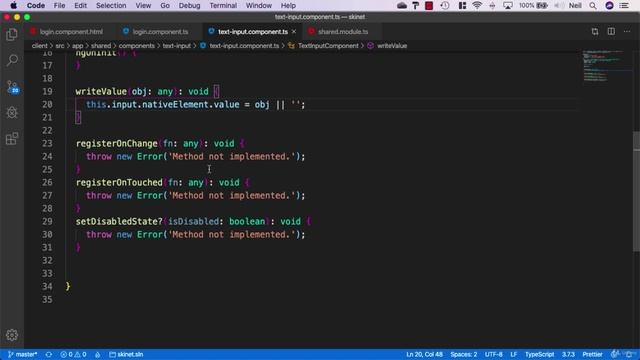Click the master branch in status bar

click(22, 354)
